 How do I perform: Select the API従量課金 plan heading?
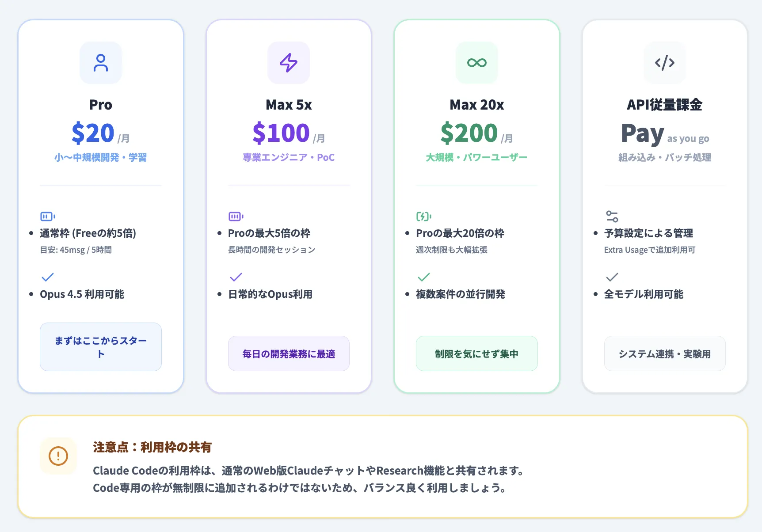(664, 105)
